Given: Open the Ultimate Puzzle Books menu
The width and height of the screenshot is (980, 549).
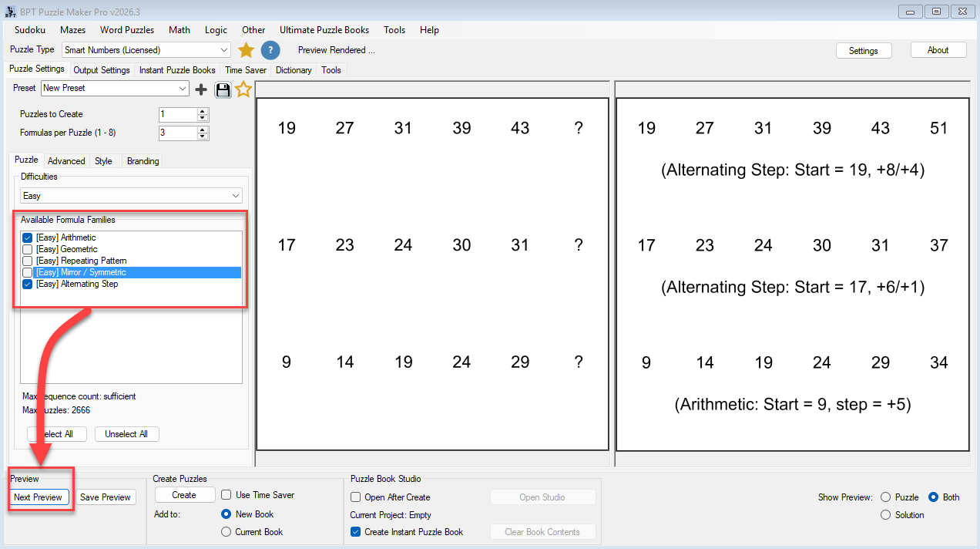Looking at the screenshot, I should [x=324, y=30].
